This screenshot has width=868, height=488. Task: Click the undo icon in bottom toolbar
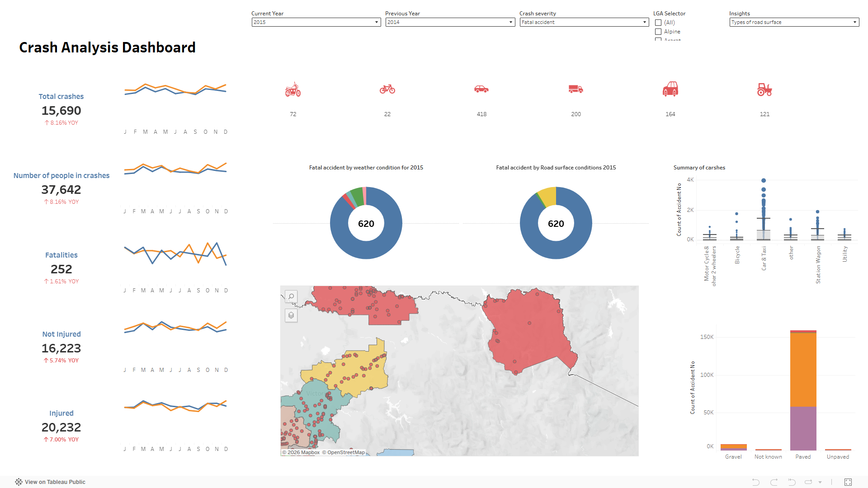click(x=755, y=482)
